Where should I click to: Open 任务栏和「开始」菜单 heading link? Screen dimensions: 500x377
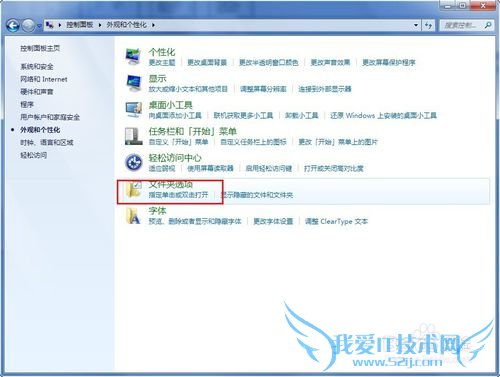(x=193, y=132)
